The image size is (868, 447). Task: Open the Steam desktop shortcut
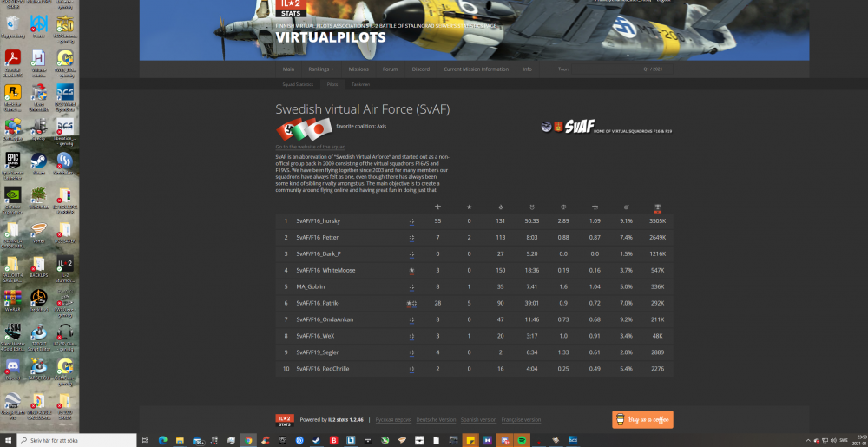[x=38, y=164]
